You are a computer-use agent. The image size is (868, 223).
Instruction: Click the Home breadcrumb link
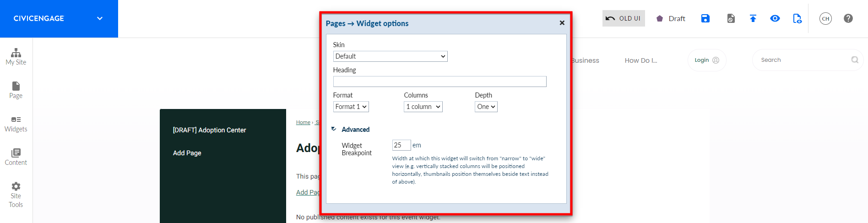(x=303, y=122)
